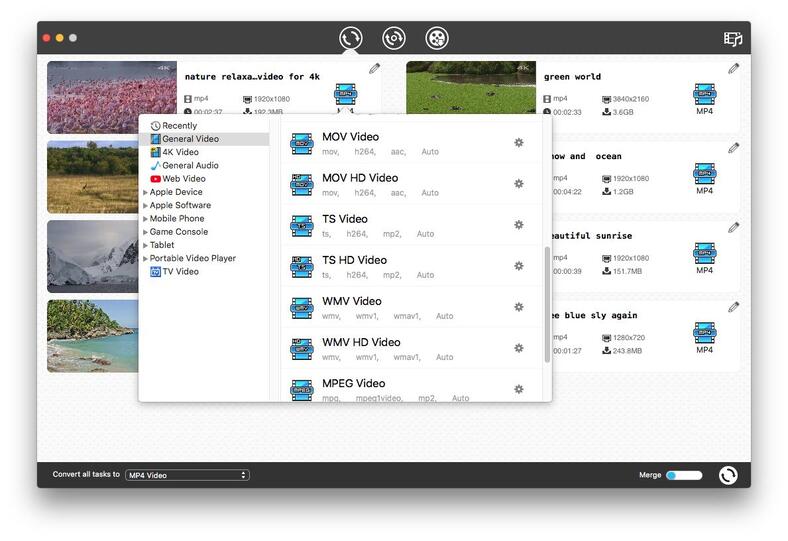
Task: Open the Convert tab icon in top toolbar
Action: coord(350,38)
